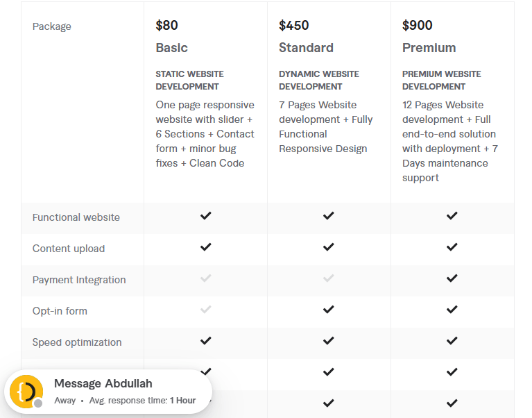Click the Speed optimization row label
The image size is (532, 418).
(77, 342)
